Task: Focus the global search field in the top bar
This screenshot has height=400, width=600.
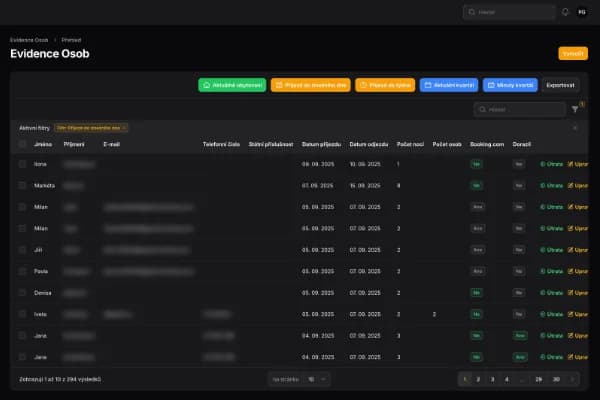Action: tap(509, 12)
